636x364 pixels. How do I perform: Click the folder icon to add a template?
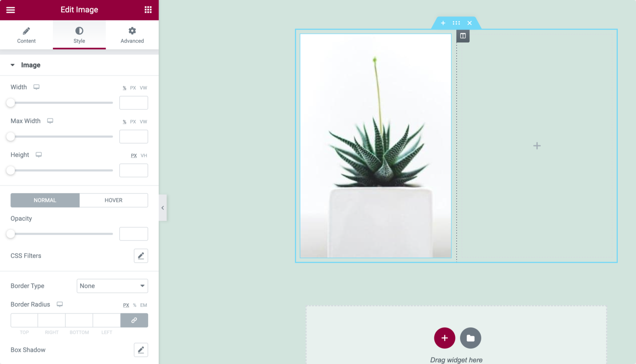click(470, 338)
